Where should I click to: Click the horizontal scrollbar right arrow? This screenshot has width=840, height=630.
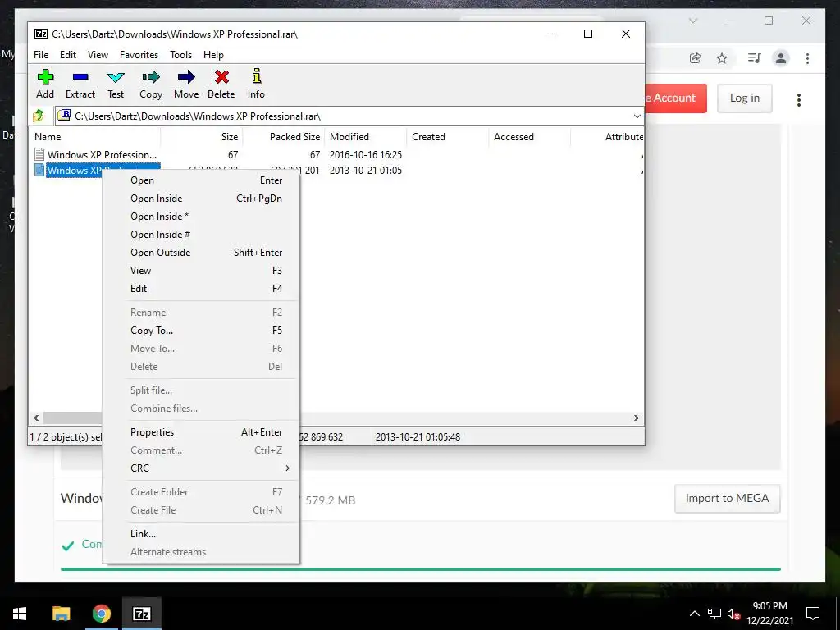pos(637,418)
